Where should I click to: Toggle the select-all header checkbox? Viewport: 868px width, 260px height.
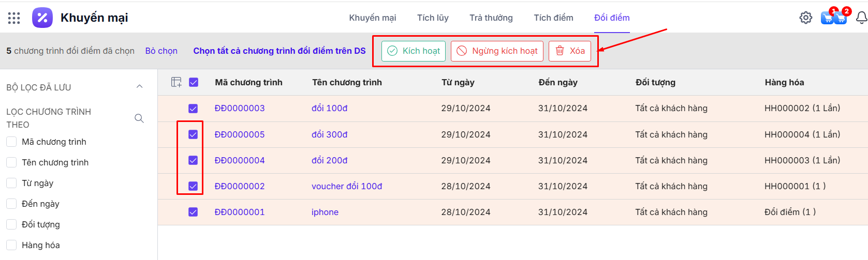click(x=194, y=82)
